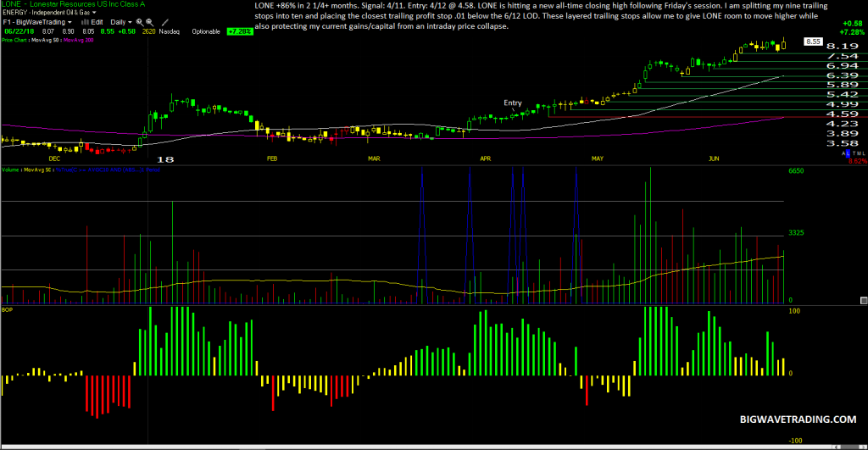Screen dimensions: 868x450
Task: Click the BOP 100 scale label
Action: coord(793,311)
